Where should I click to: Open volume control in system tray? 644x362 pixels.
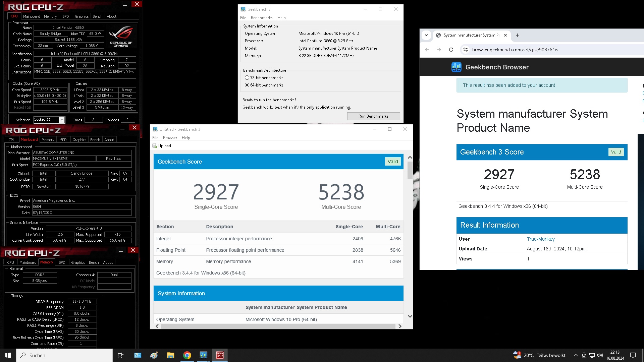click(600, 355)
